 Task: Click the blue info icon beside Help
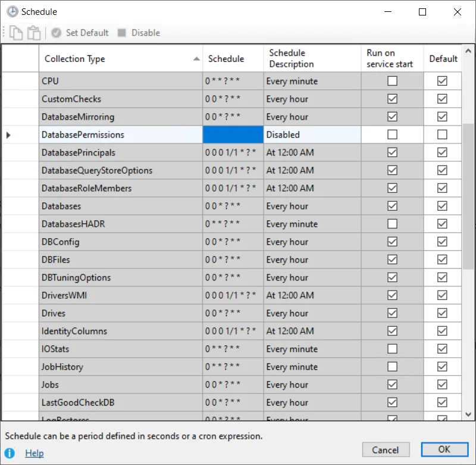[10, 453]
